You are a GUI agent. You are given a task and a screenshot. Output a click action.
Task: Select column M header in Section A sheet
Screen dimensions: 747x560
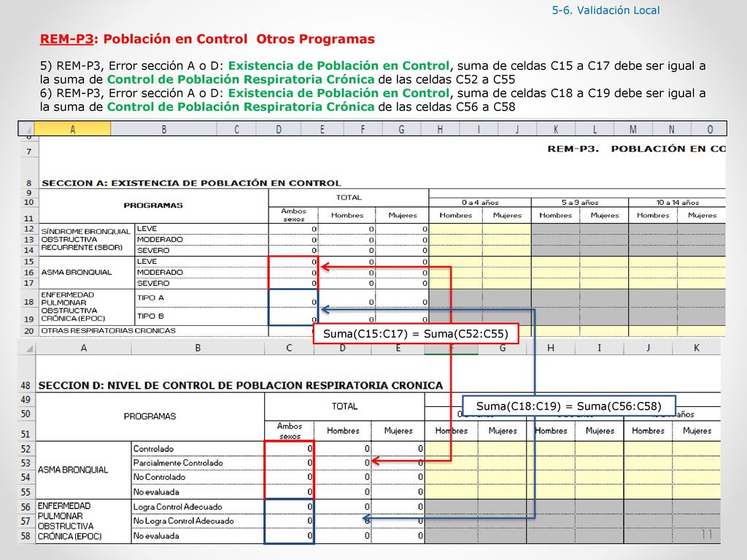[632, 129]
